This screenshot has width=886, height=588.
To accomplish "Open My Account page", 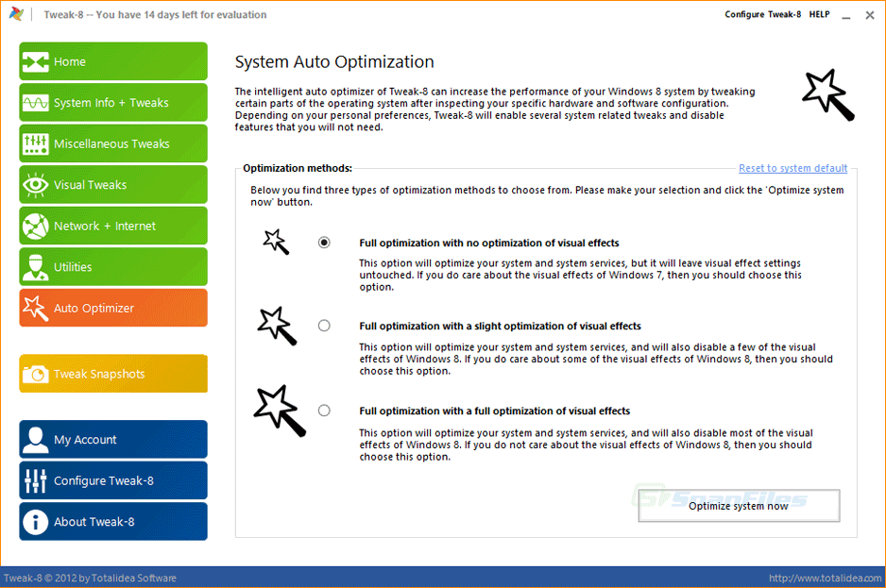I will (x=113, y=440).
